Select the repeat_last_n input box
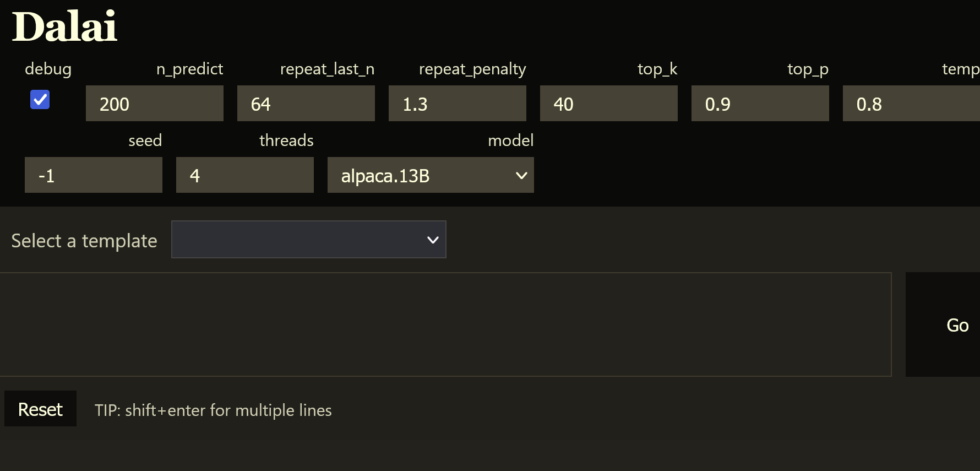 coord(306,104)
